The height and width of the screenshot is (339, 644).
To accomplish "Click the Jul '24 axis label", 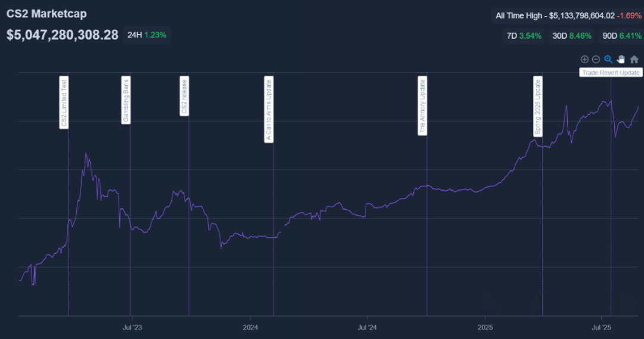I will [367, 327].
